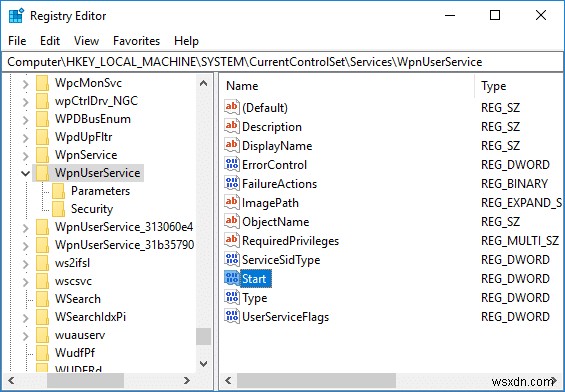Select the WPDBusEnum folder icon
The height and width of the screenshot is (392, 565).
click(x=43, y=119)
